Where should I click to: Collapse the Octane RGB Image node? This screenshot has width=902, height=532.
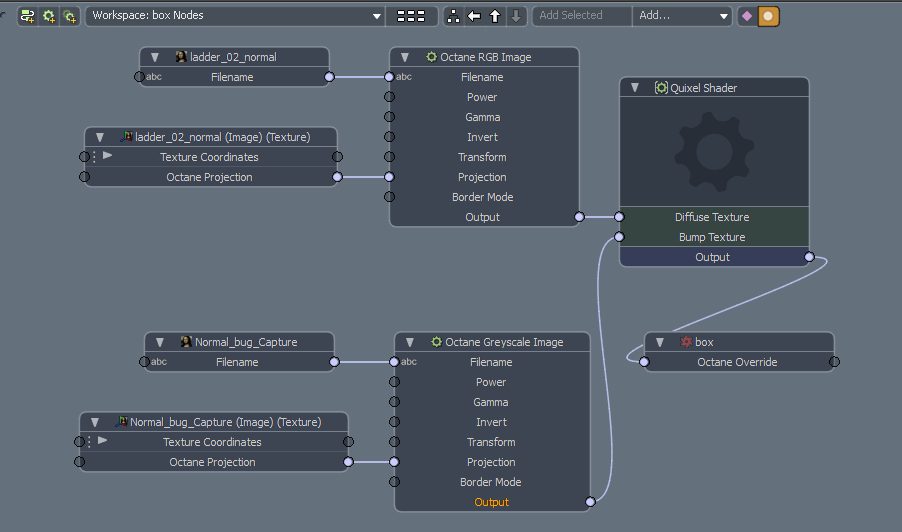point(404,57)
